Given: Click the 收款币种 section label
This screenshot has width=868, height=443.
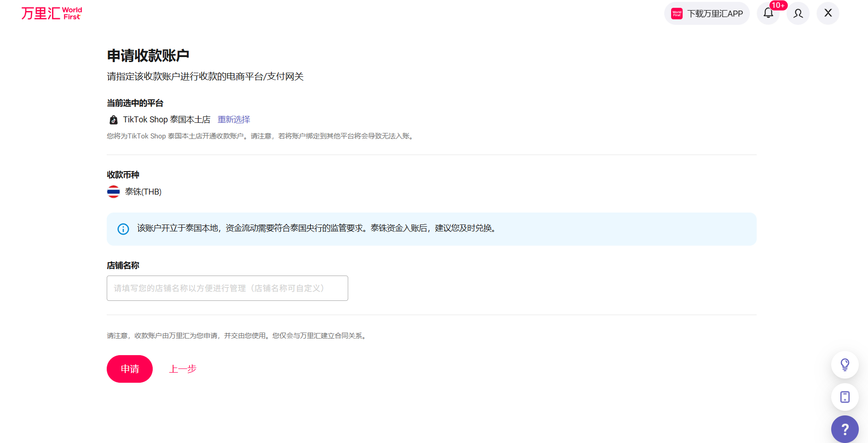Looking at the screenshot, I should tap(123, 175).
